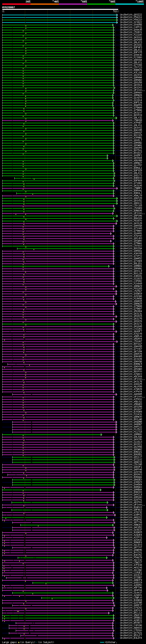146x644 pixels.
Task: Click the UniRef100_P19456 entry
Action: (x=131, y=299)
